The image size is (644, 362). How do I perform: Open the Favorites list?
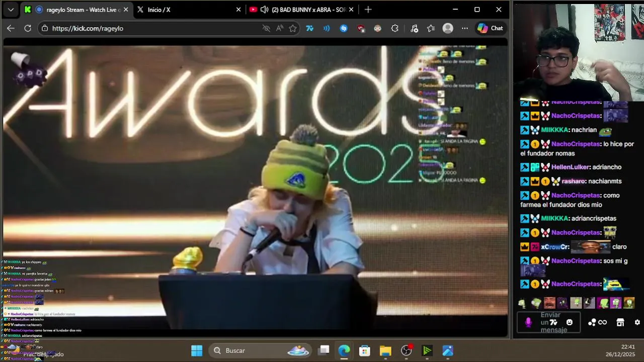(431, 28)
